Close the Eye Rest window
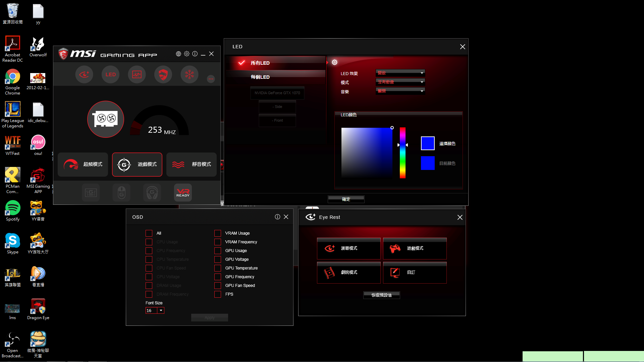Screen dimensions: 644x362 (460, 217)
